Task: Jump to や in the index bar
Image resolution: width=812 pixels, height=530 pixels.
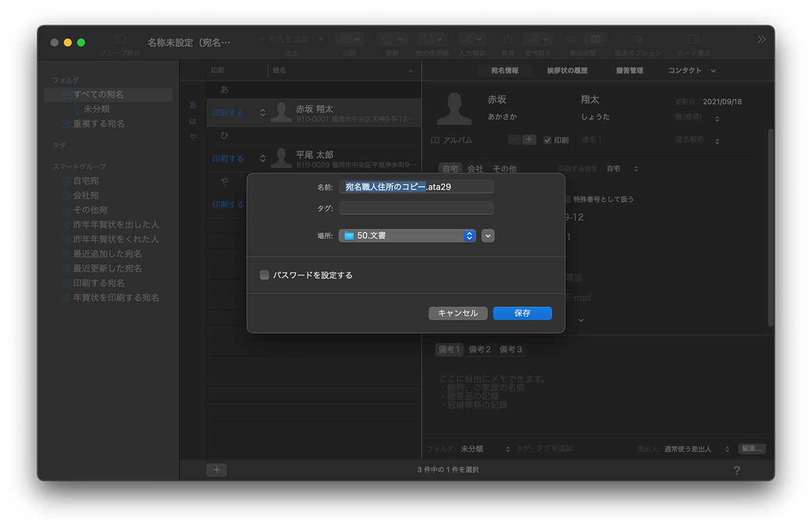Action: click(x=193, y=136)
